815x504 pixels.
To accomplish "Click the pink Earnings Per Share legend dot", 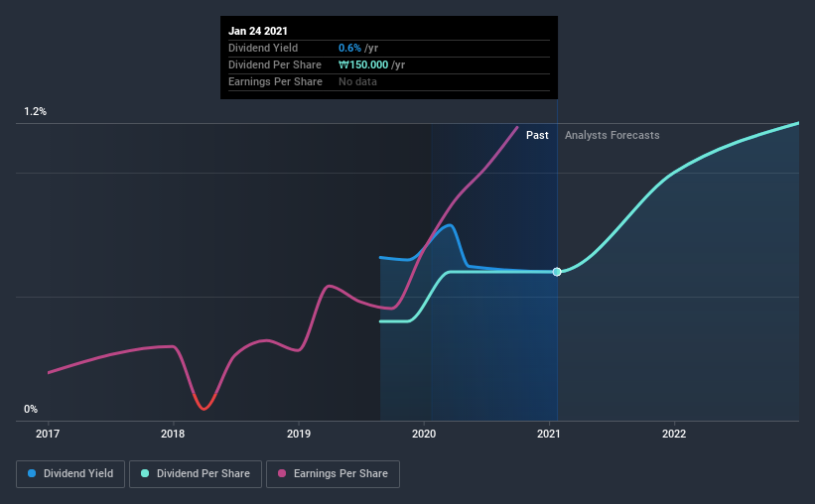I will pyautogui.click(x=282, y=473).
